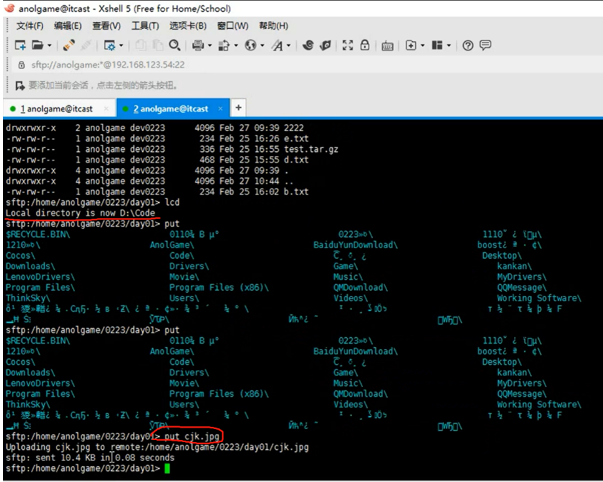Select tab 2 anolgame@itcast
The height and width of the screenshot is (482, 603).
pyautogui.click(x=171, y=109)
